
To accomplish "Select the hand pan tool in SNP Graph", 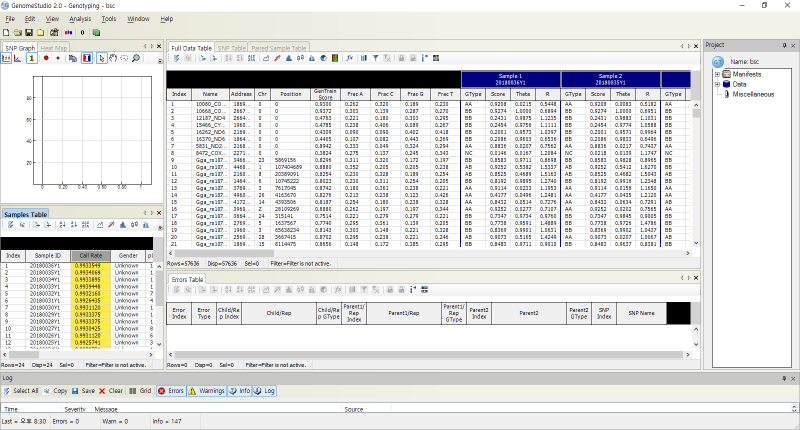I will [113, 58].
